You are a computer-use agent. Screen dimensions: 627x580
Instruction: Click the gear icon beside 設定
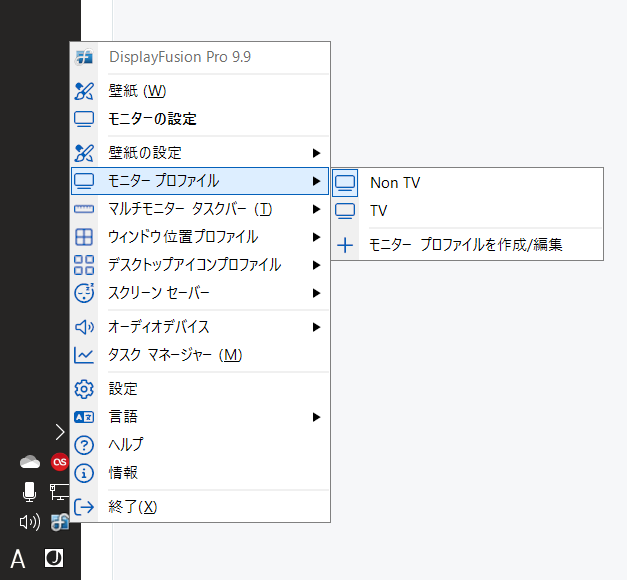[84, 389]
